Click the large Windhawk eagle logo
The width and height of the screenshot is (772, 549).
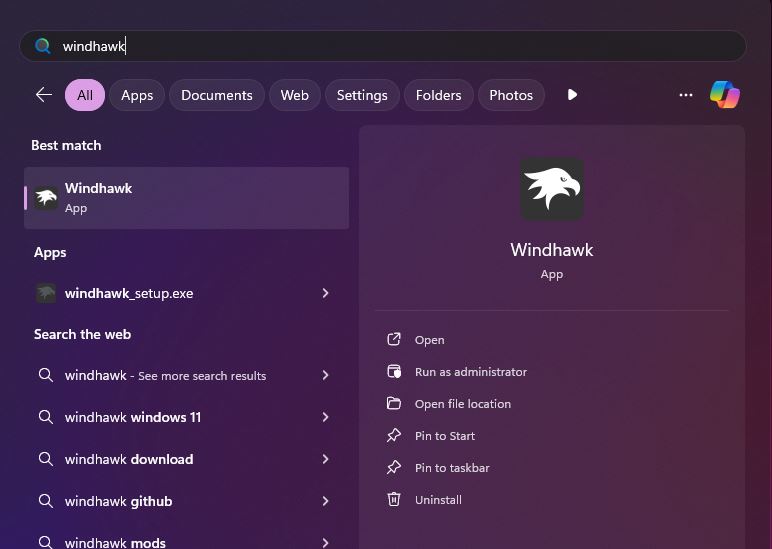(552, 189)
